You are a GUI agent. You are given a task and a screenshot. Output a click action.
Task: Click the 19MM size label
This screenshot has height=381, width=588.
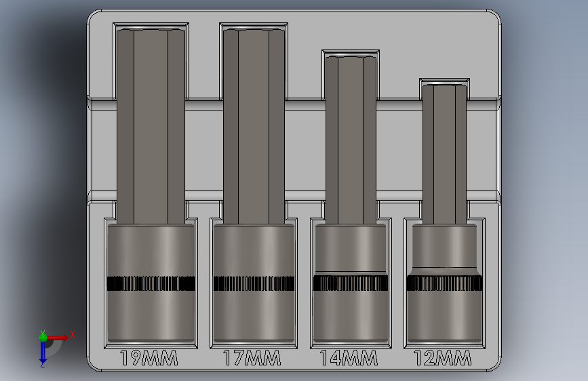coord(149,358)
